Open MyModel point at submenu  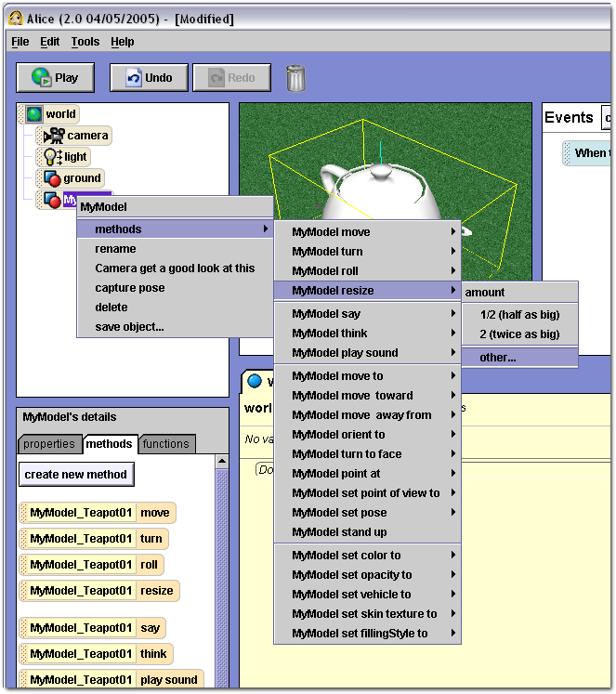point(367,474)
